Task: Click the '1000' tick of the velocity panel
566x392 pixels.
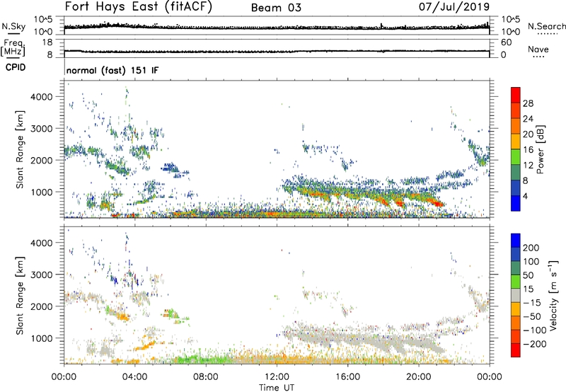Action: [41, 338]
